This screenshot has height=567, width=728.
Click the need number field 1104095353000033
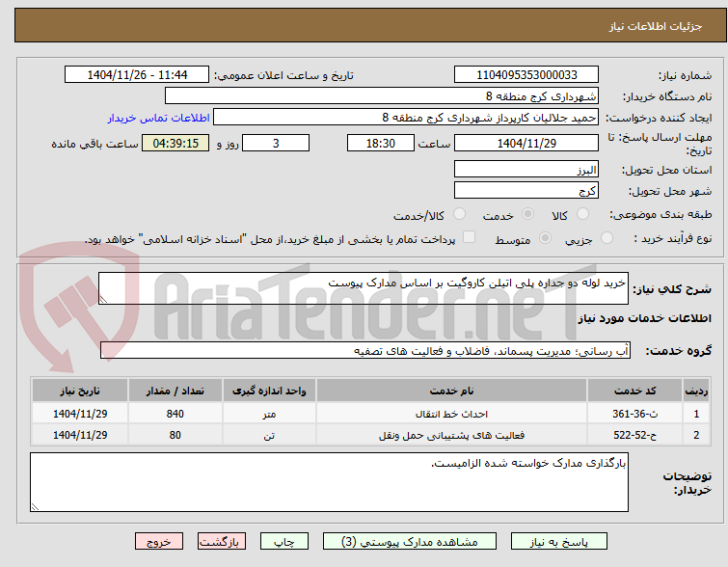[526, 75]
